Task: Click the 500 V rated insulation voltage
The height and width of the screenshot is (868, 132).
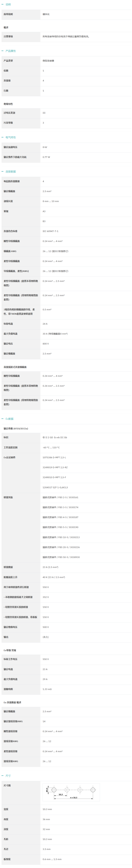Action: tap(46, 627)
